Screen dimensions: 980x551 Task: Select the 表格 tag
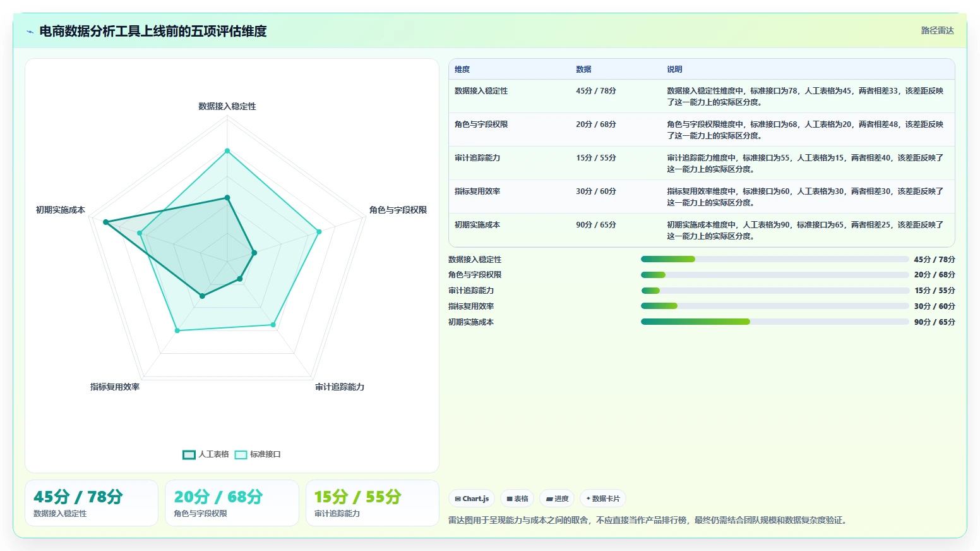(517, 499)
